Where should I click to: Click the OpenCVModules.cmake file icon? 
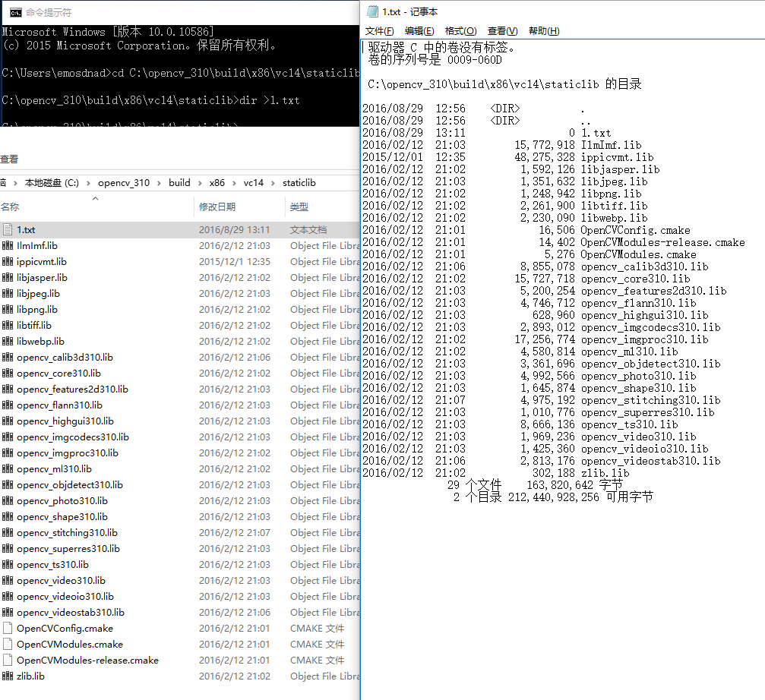tap(8, 645)
